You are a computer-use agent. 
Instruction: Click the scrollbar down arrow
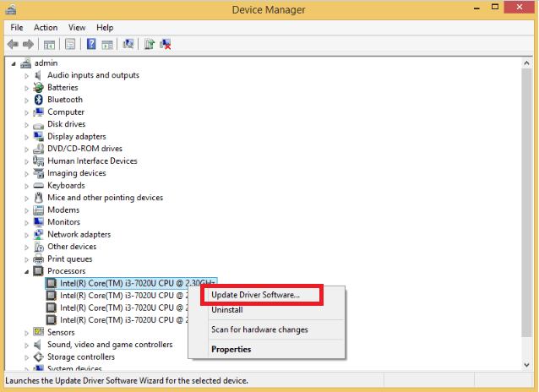526,365
